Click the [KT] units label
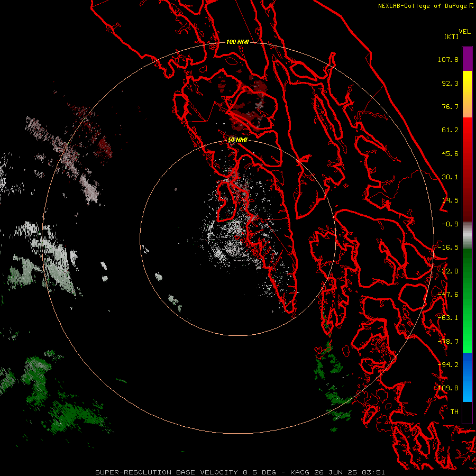The image size is (476, 476). pos(452,36)
